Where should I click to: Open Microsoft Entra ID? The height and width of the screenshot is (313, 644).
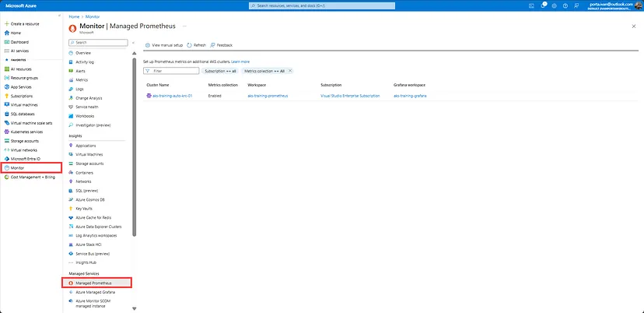coord(25,159)
